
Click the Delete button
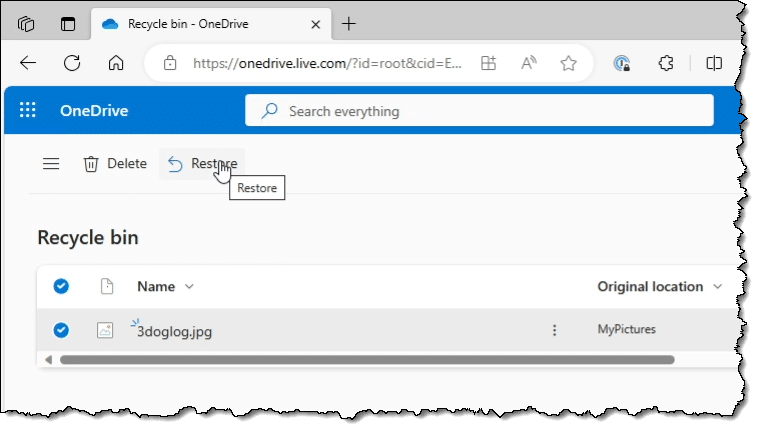point(115,164)
